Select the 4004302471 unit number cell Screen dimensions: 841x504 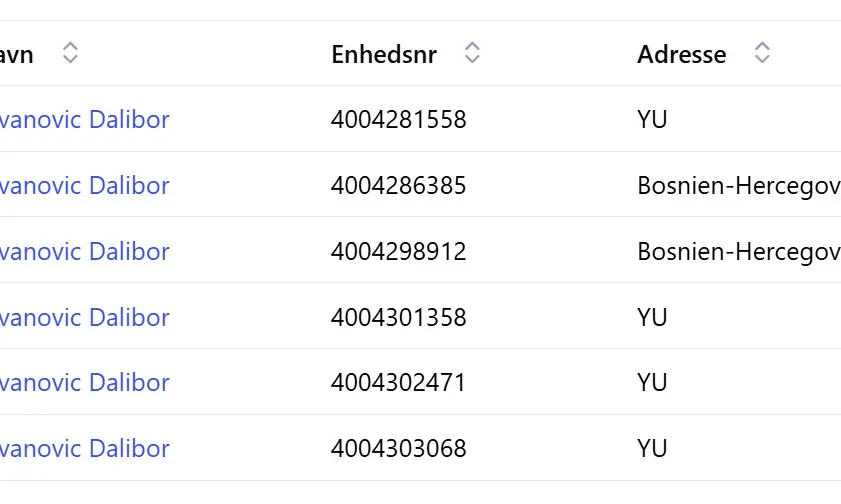click(x=398, y=383)
